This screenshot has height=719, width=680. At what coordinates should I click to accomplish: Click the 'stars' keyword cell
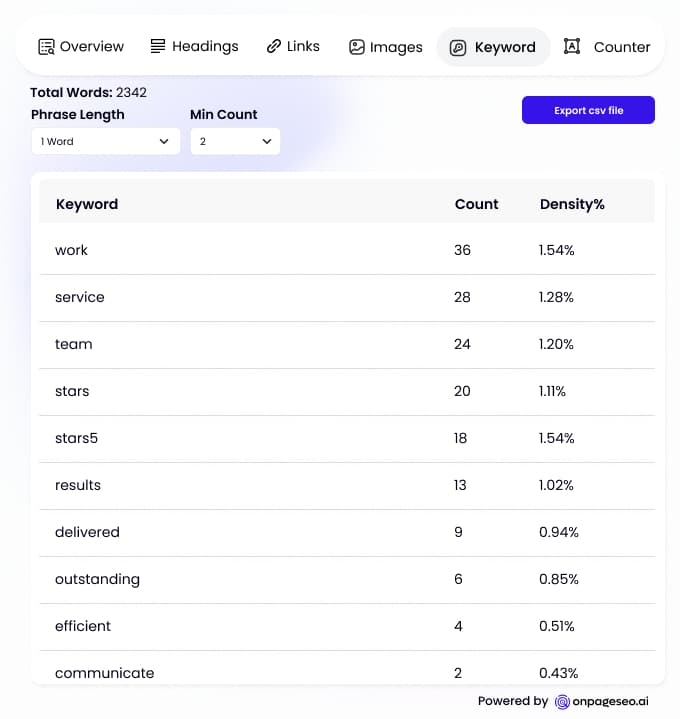(x=72, y=391)
